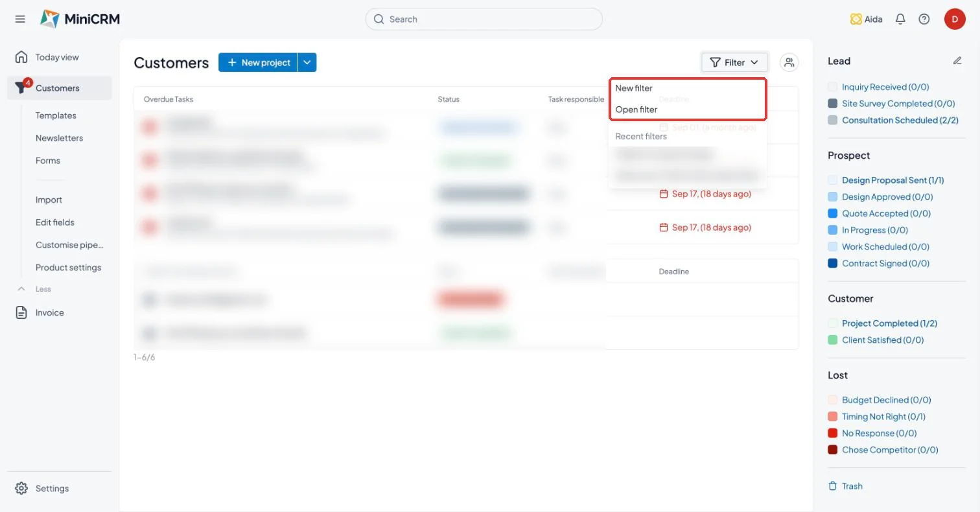
Task: Open the Filter dropdown button
Action: pos(734,62)
